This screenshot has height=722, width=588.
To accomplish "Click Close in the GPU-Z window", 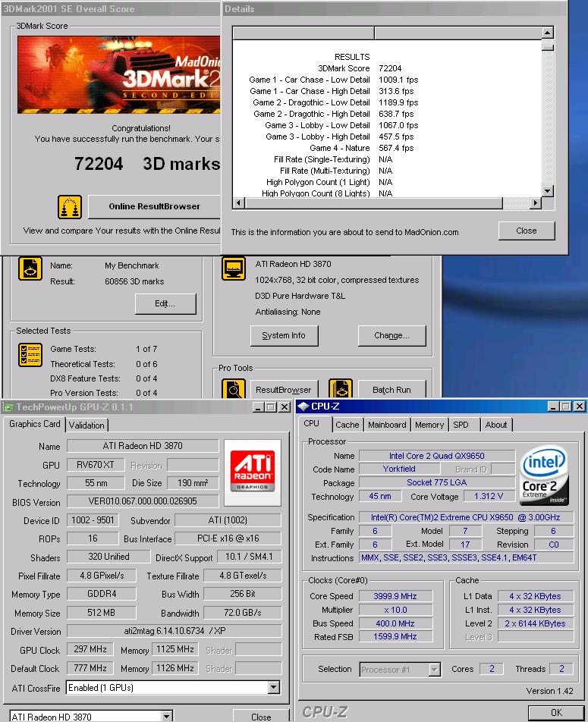I will point(261,717).
